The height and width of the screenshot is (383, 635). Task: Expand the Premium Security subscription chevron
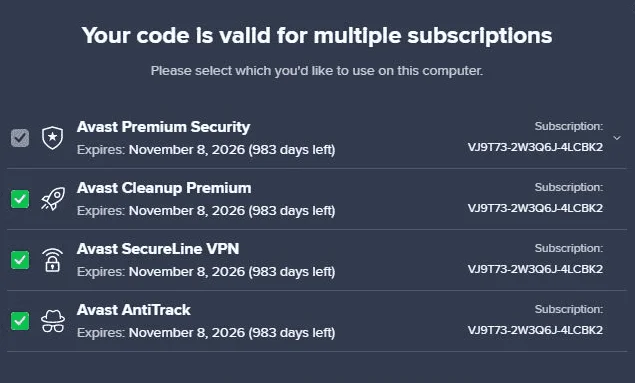tap(617, 138)
